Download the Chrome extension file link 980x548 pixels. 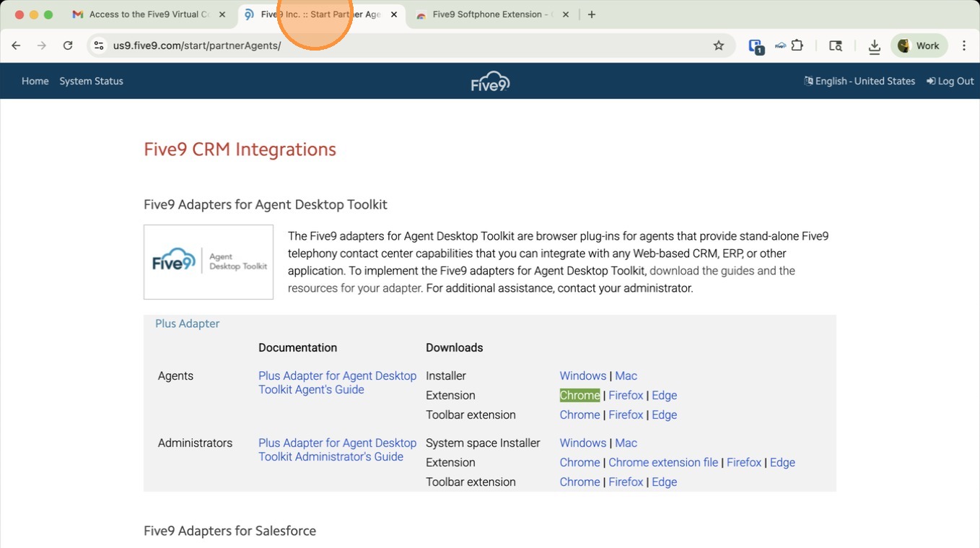(x=663, y=463)
